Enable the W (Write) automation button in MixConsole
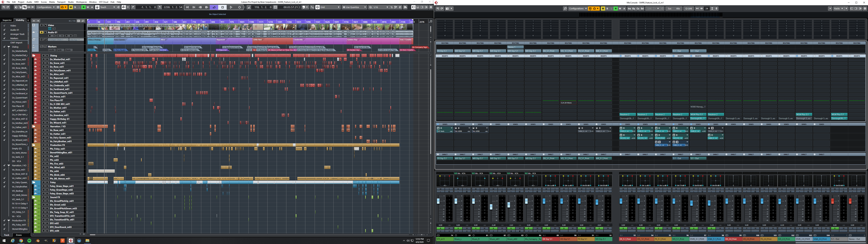The height and width of the screenshot is (244, 868). point(620,8)
